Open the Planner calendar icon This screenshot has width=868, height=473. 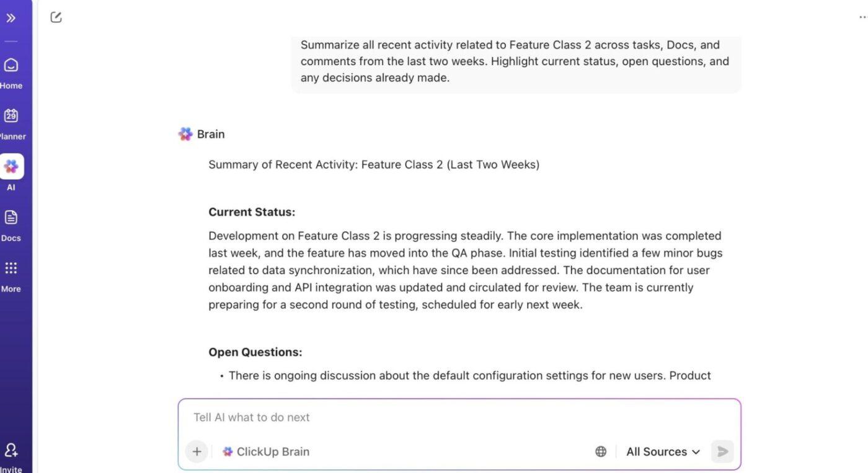(11, 116)
